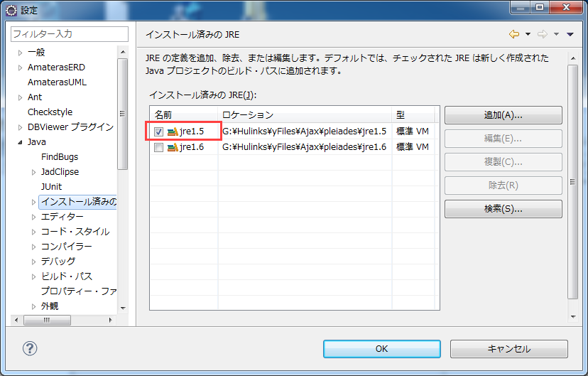Open the back history dropdown arrow
This screenshot has width=588, height=376.
pyautogui.click(x=528, y=34)
